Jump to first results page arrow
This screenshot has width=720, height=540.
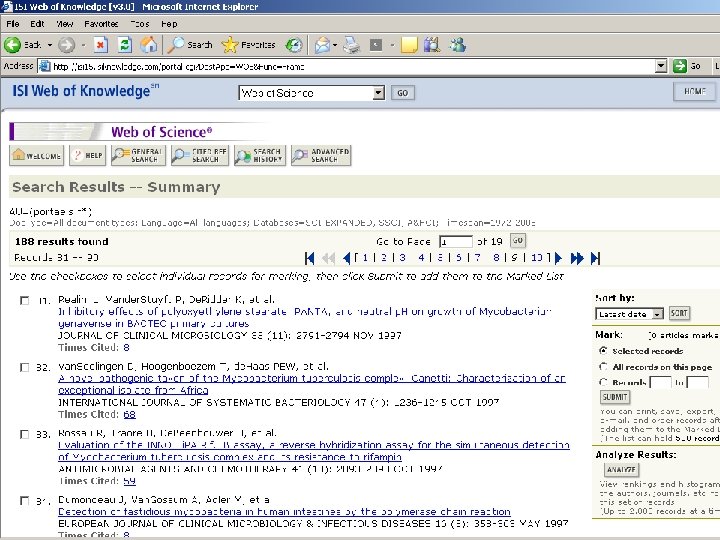coord(309,258)
